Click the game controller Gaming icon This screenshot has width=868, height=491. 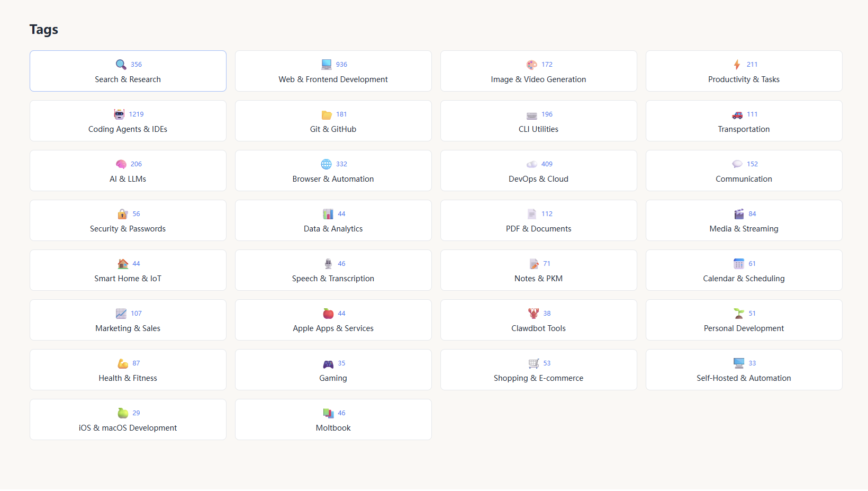[328, 363]
